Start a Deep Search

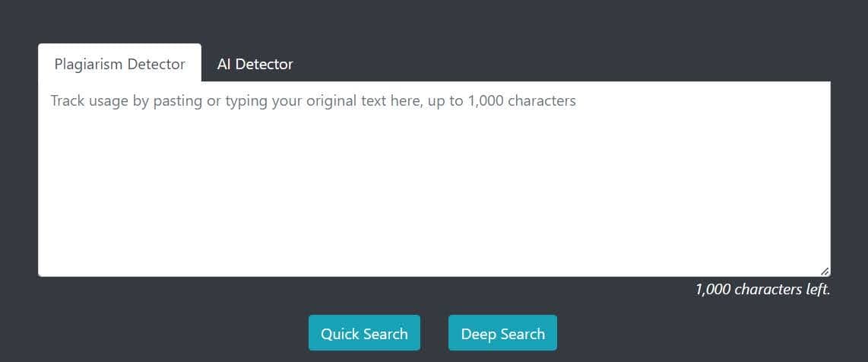click(x=502, y=333)
